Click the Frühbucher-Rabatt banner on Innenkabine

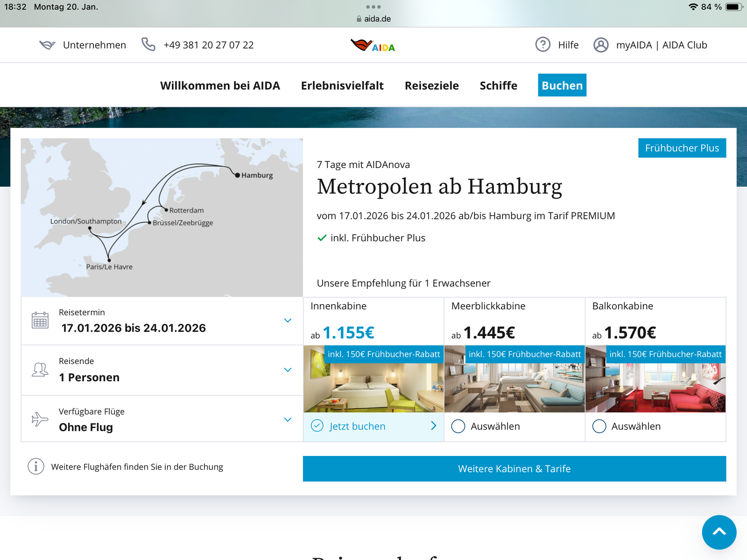pyautogui.click(x=384, y=354)
